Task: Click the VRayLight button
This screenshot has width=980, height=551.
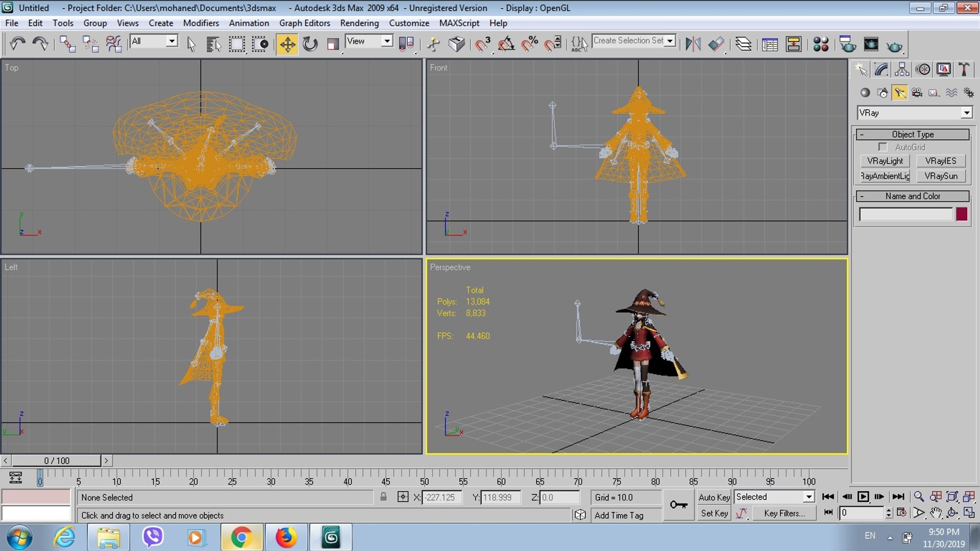Action: [x=885, y=161]
